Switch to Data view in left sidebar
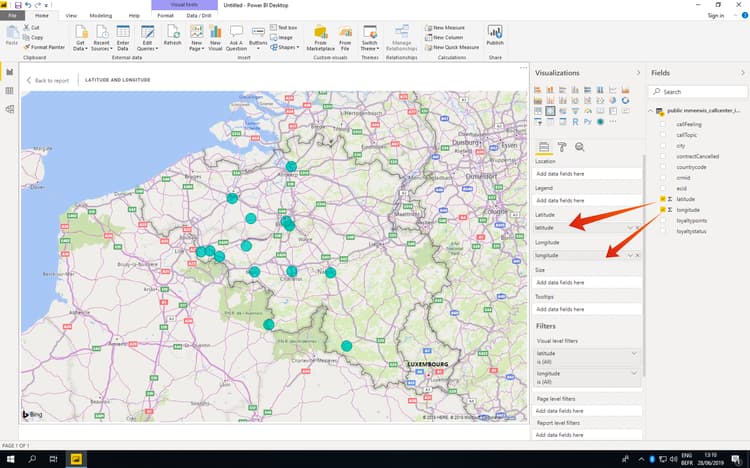Viewport: 750px width, 468px height. click(9, 91)
